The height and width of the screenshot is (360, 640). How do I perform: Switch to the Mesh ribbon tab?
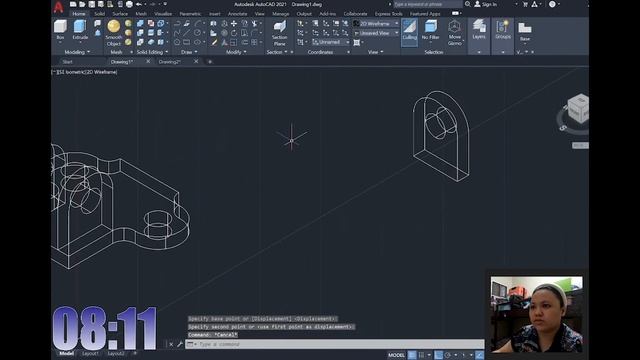coord(141,14)
